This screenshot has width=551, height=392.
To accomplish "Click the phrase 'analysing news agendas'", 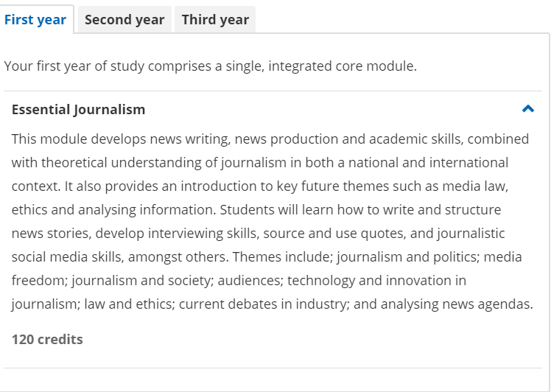I will [x=455, y=304].
